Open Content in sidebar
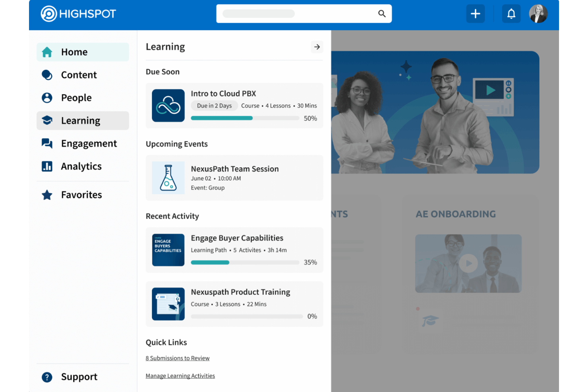 click(83, 75)
